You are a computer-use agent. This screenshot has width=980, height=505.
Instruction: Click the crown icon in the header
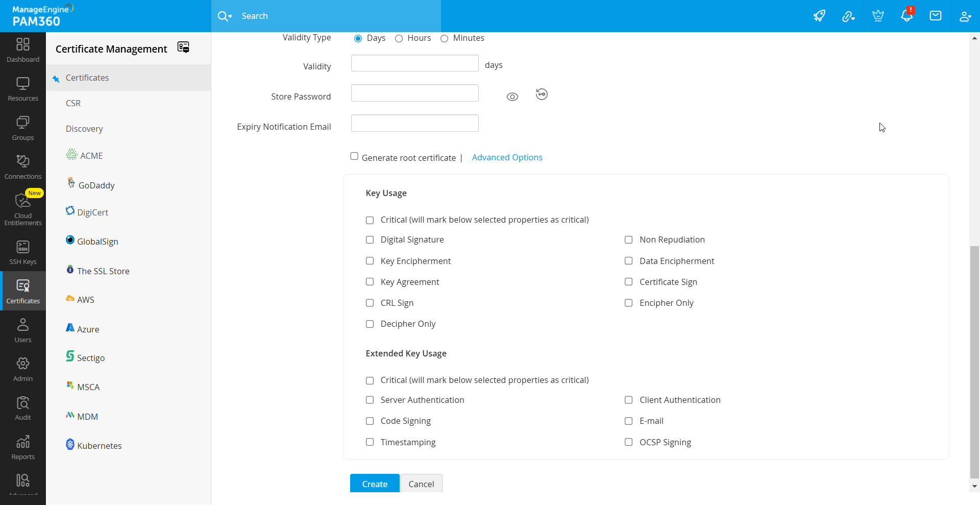[x=878, y=16]
